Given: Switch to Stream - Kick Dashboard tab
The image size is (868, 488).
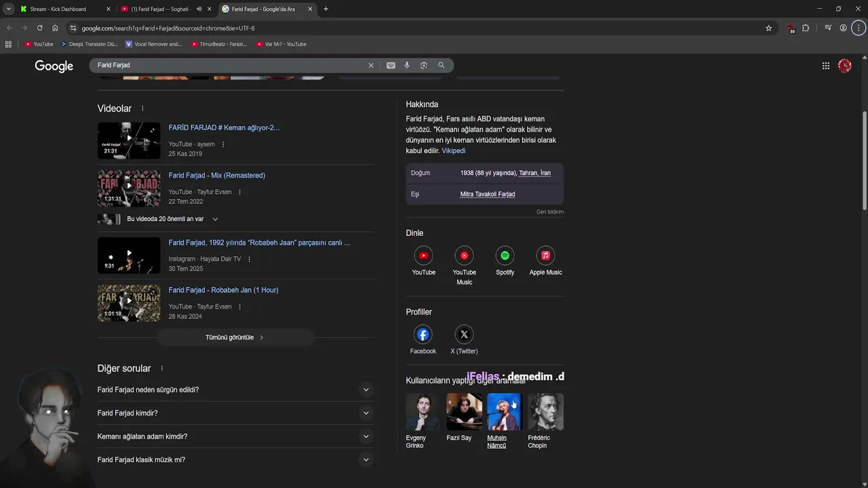Looking at the screenshot, I should click(64, 9).
